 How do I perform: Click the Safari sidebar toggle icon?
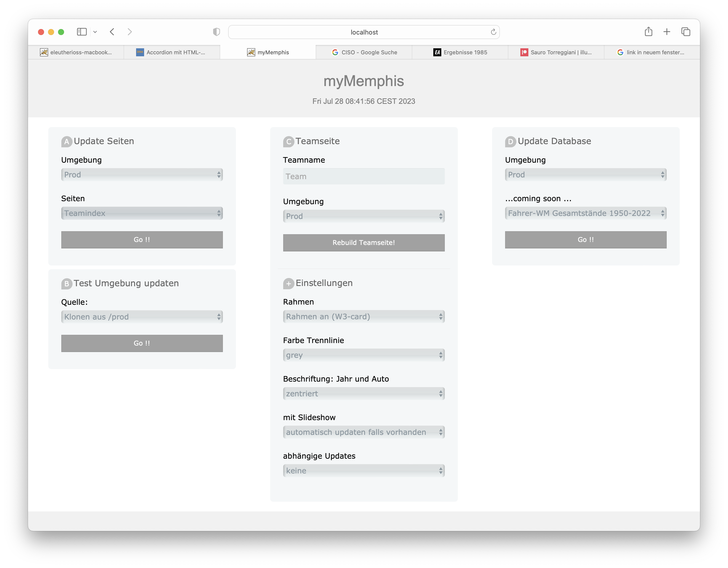coord(82,32)
